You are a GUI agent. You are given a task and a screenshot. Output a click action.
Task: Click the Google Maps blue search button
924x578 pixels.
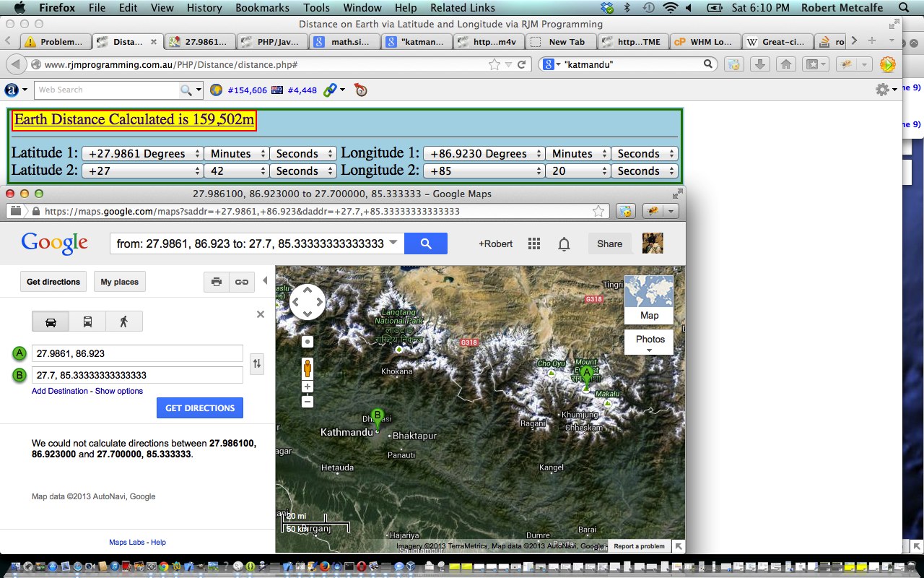coord(426,243)
